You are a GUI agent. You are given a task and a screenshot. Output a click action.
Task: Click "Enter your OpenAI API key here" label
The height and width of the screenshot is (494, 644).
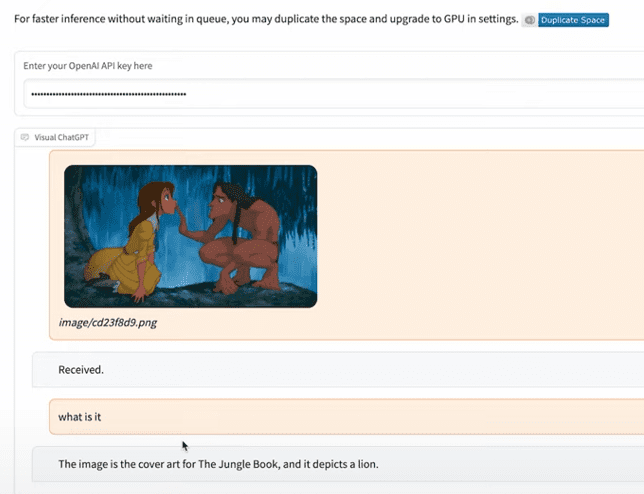pos(88,66)
